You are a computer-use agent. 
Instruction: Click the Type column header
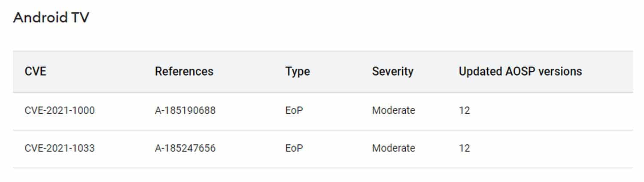(297, 71)
